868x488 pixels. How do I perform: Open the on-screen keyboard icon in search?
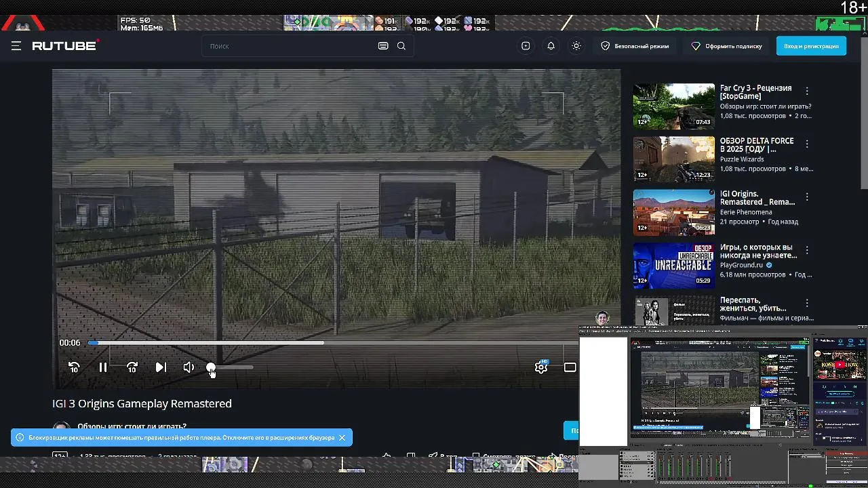point(383,46)
